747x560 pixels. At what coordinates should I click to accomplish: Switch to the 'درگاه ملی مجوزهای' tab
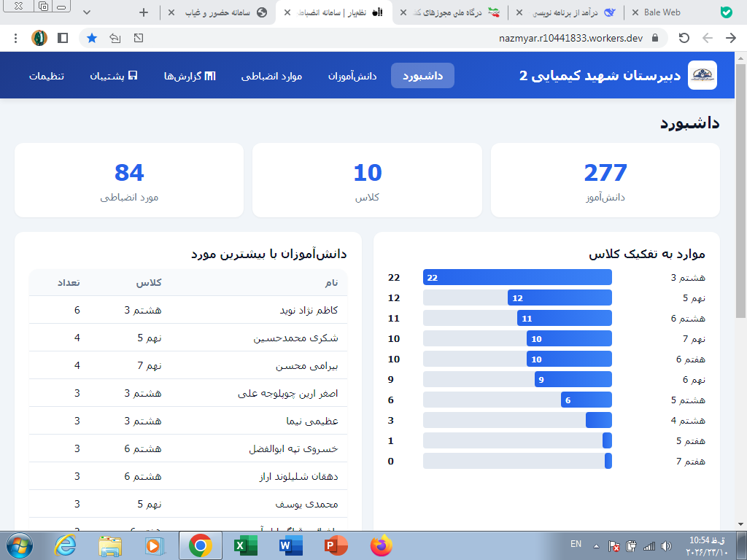[x=450, y=12]
